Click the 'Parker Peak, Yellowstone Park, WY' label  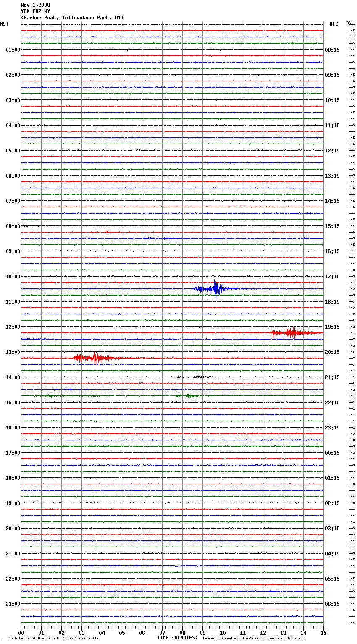[72, 18]
